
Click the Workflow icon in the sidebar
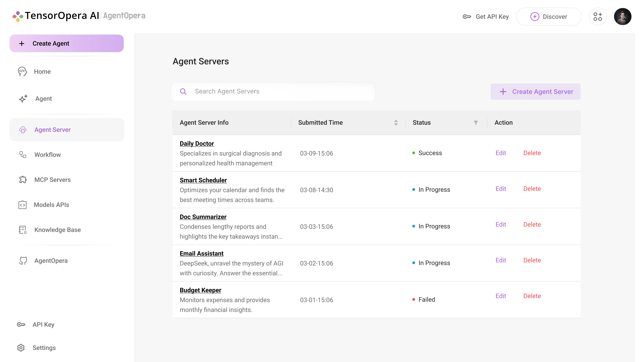point(23,154)
